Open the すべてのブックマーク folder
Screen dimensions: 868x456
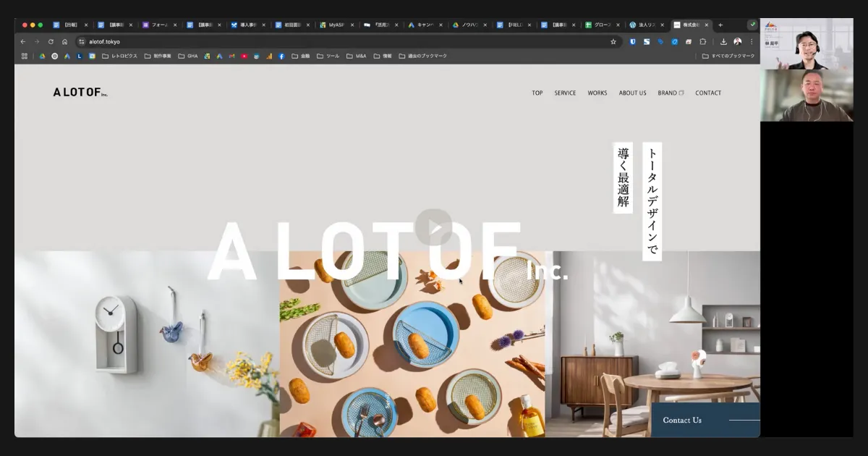(x=728, y=56)
